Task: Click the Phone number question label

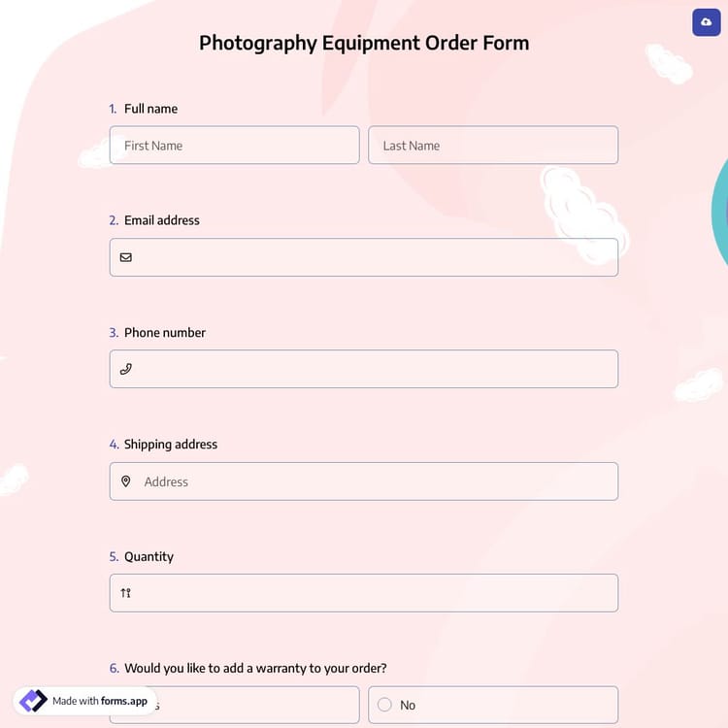Action: (x=164, y=332)
